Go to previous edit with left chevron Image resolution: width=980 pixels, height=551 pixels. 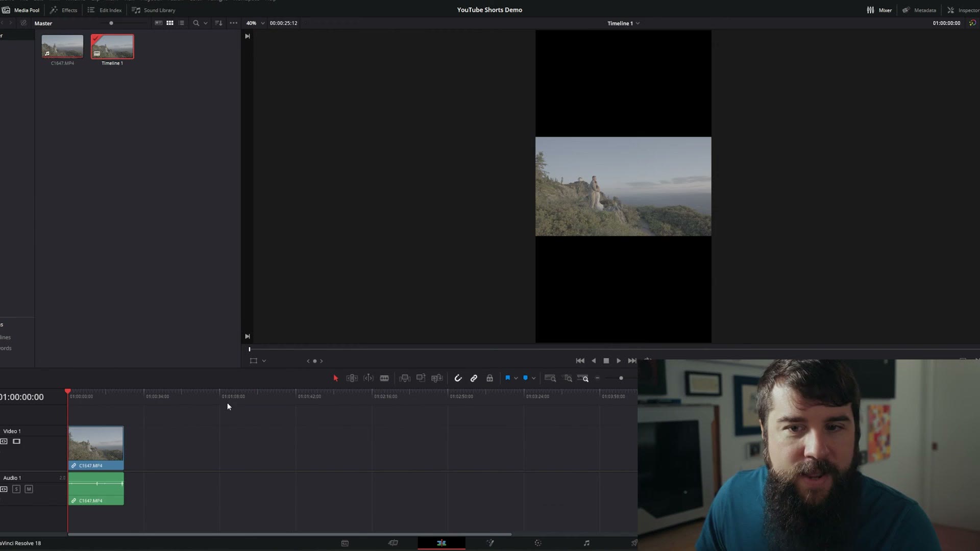pos(308,361)
